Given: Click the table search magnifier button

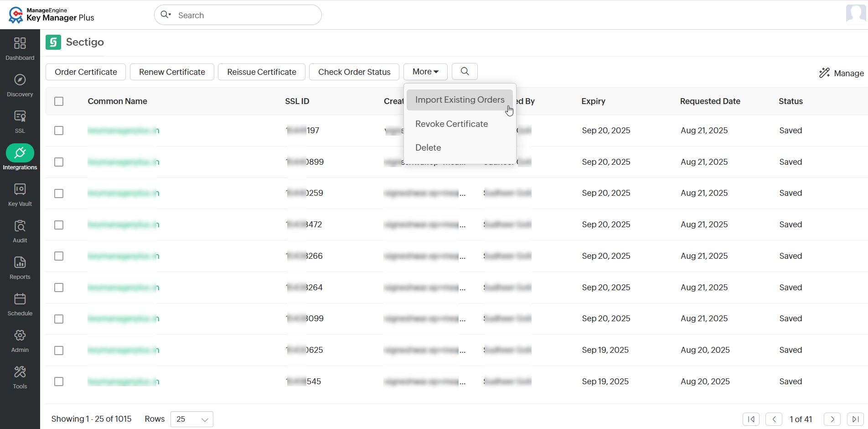Looking at the screenshot, I should point(465,72).
